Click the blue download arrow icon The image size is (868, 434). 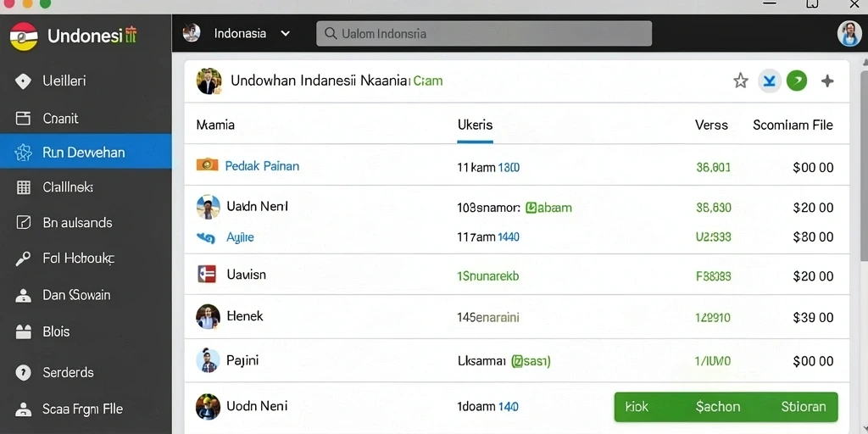(769, 81)
